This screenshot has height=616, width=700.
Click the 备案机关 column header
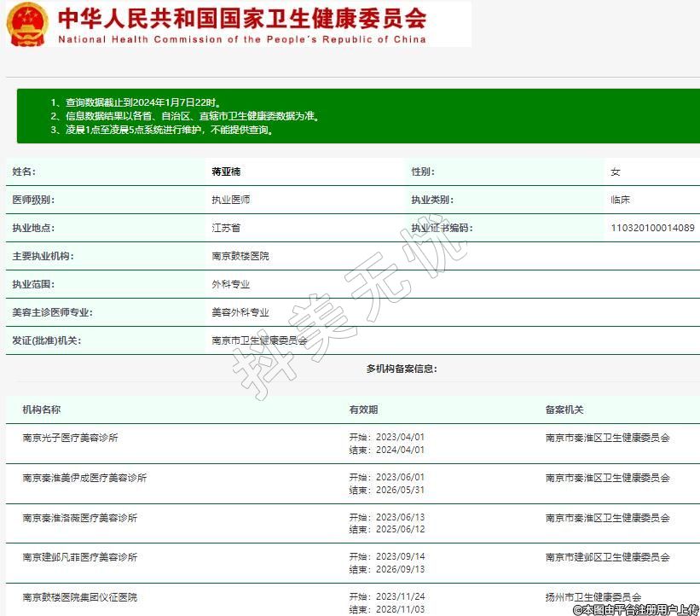coord(564,410)
